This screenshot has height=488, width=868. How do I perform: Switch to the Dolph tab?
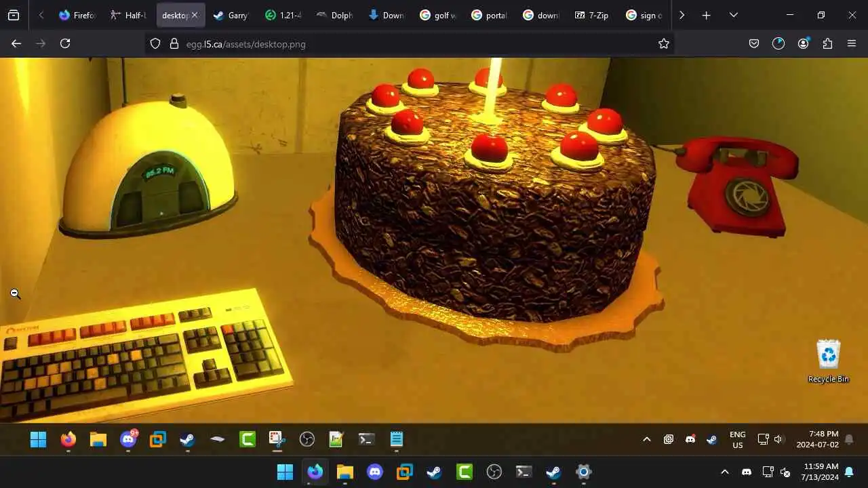pyautogui.click(x=334, y=15)
